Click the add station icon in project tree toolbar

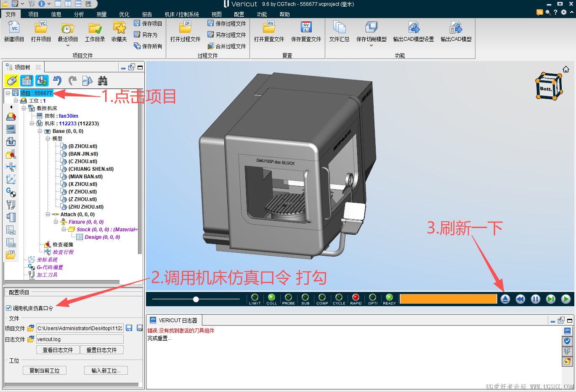point(42,80)
